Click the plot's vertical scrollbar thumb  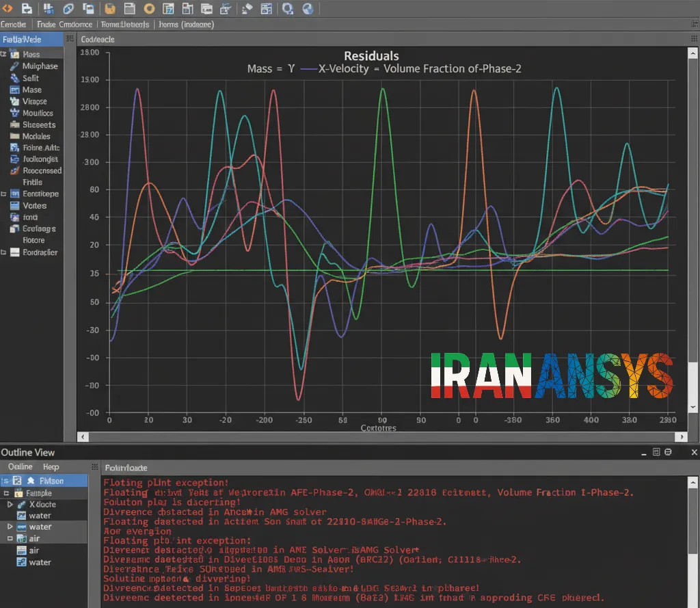tap(692, 210)
